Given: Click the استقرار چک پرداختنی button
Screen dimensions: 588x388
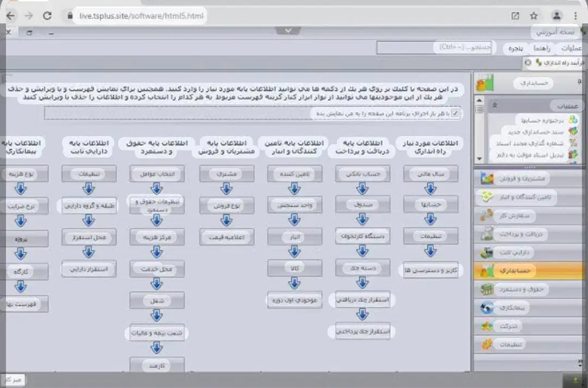Looking at the screenshot, I should (363, 331).
